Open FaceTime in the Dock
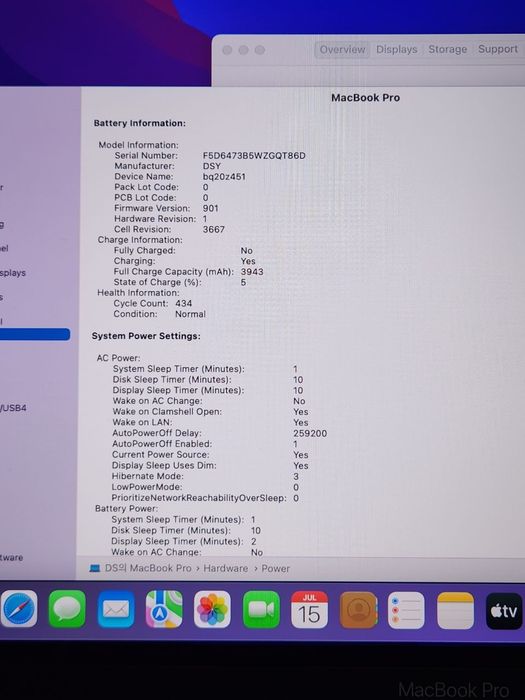 pyautogui.click(x=261, y=610)
